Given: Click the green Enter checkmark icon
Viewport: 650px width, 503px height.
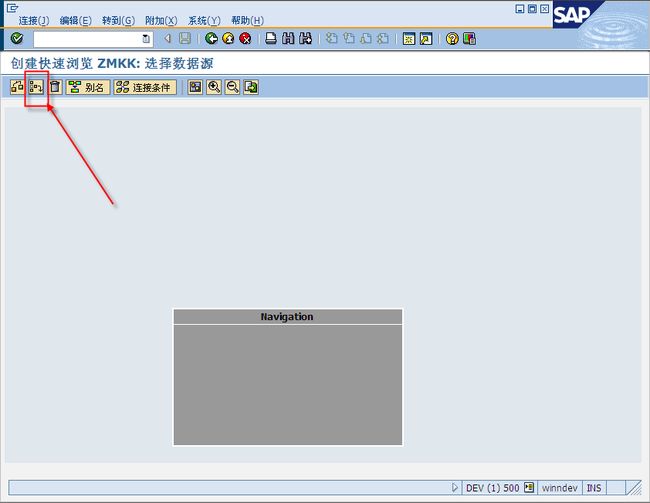Looking at the screenshot, I should (x=17, y=39).
